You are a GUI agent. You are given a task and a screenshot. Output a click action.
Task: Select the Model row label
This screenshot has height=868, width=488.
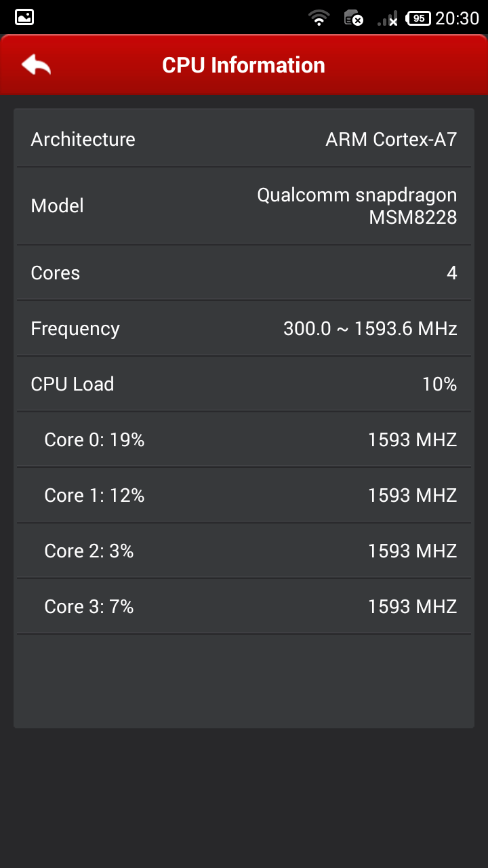point(57,205)
